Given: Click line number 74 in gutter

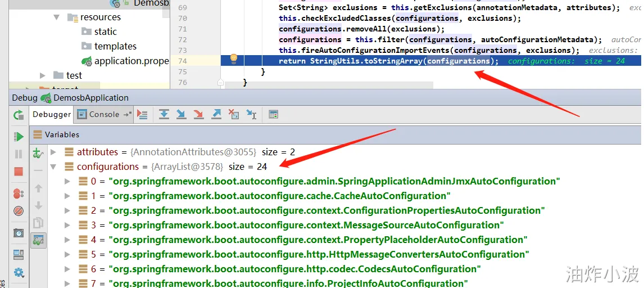Looking at the screenshot, I should point(183,61).
